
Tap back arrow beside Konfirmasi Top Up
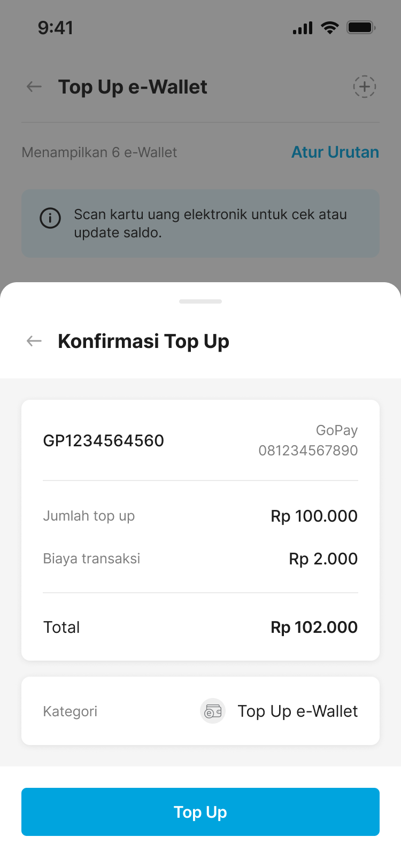pos(34,341)
